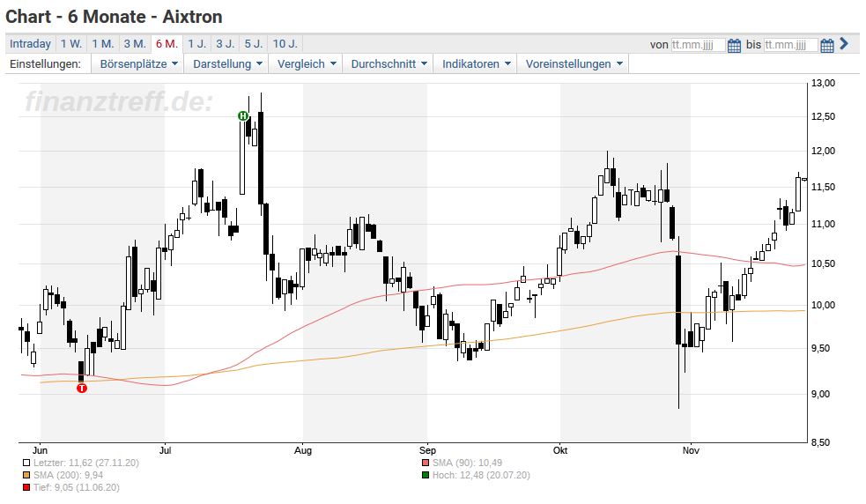Image resolution: width=866 pixels, height=504 pixels.
Task: Expand the Börsenplätze dropdown
Action: (138, 63)
